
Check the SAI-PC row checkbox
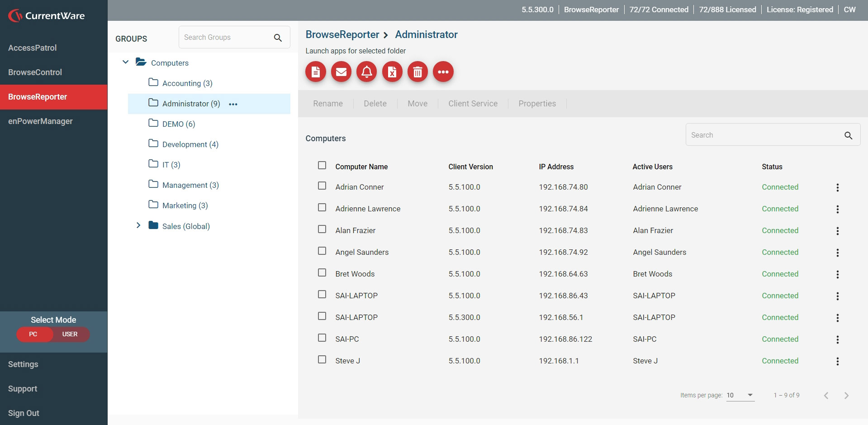(322, 338)
